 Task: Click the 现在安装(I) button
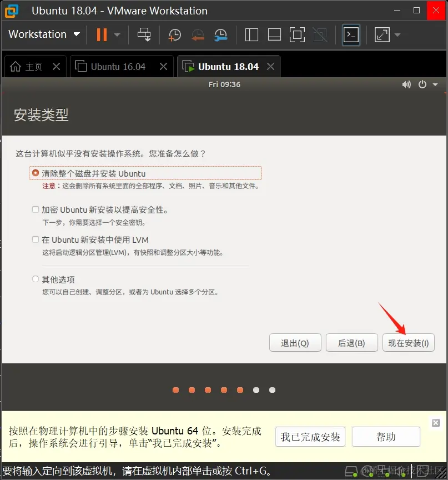pos(408,343)
